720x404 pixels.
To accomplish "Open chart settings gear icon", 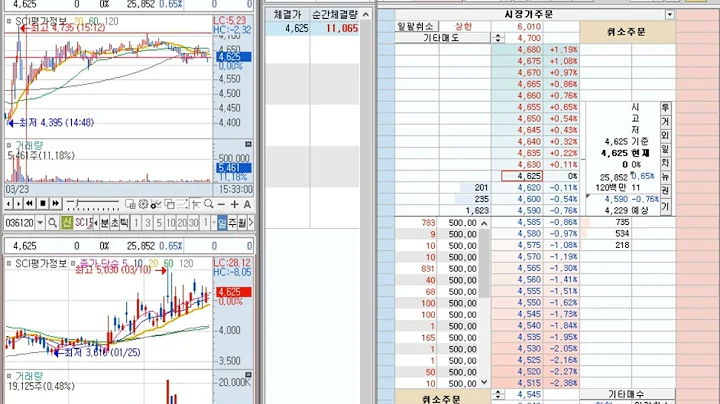I will click(x=143, y=204).
